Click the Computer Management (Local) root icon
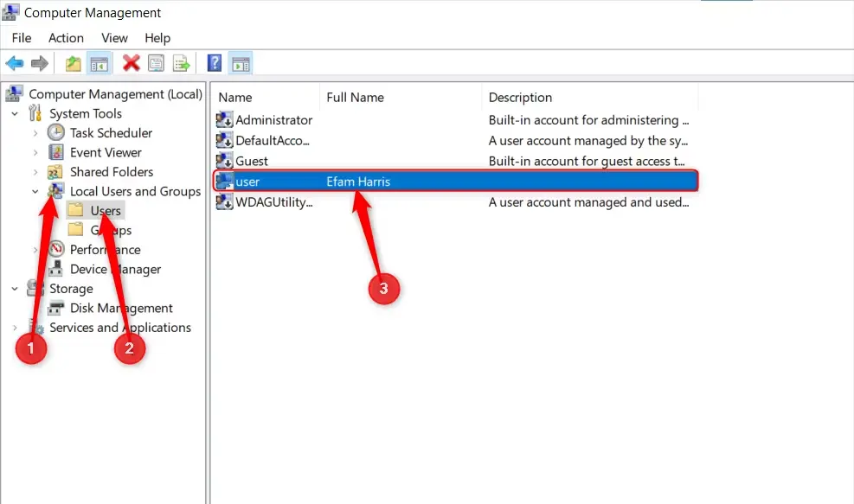 14,93
